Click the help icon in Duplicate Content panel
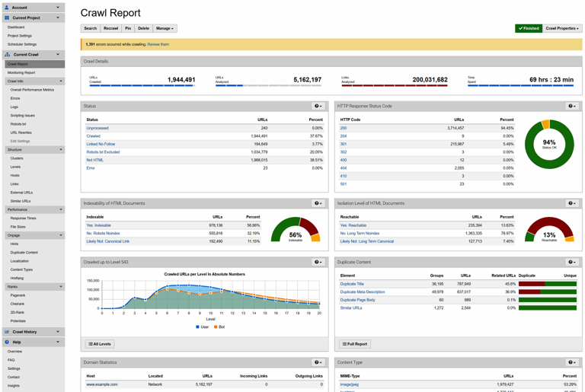 (572, 262)
